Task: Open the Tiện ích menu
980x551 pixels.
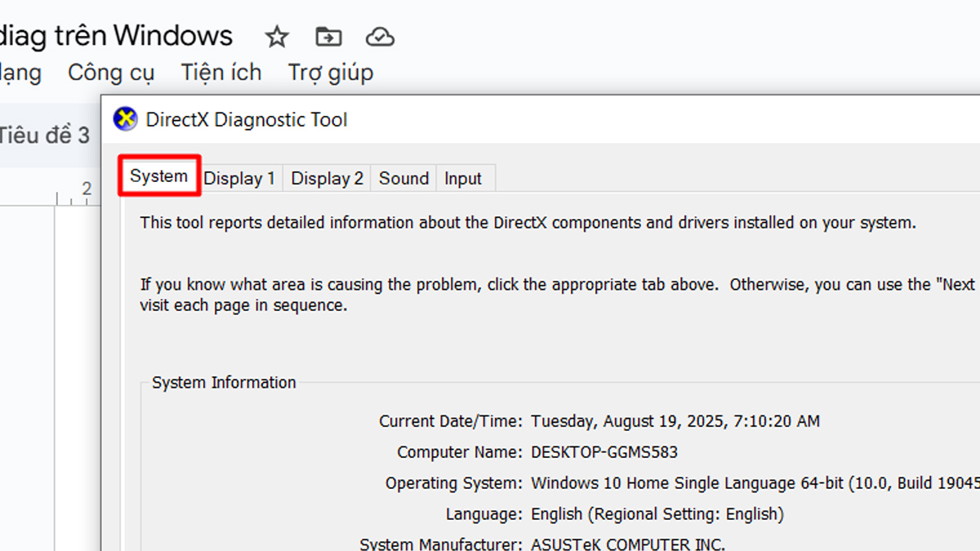Action: (x=221, y=73)
